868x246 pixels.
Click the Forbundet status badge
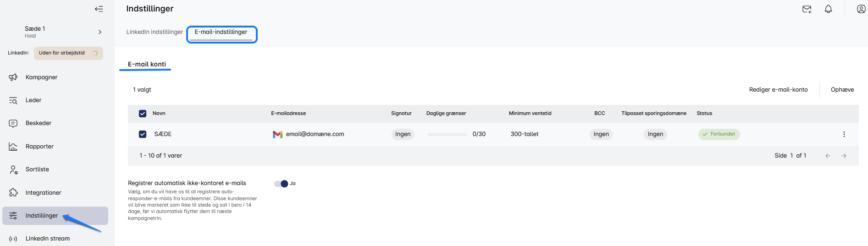click(x=719, y=134)
